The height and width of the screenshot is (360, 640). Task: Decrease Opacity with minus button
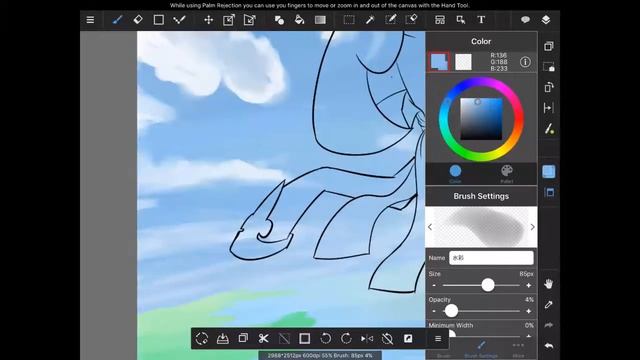tap(434, 311)
